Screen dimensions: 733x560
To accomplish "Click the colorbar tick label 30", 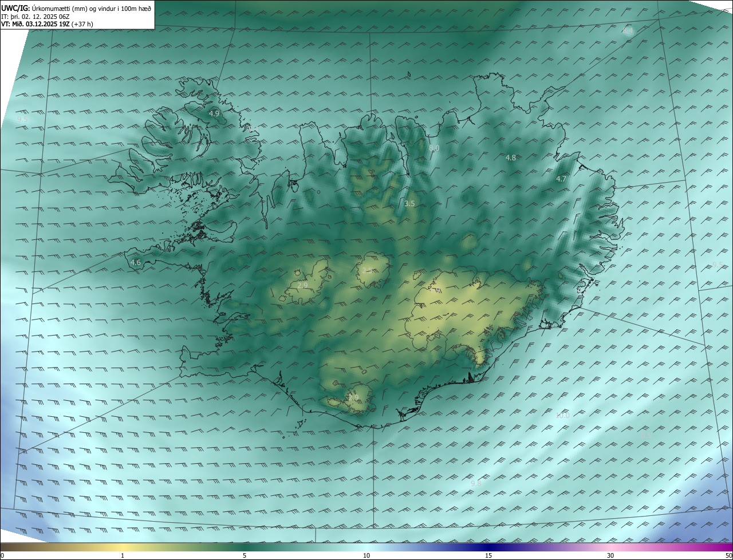I will (610, 556).
